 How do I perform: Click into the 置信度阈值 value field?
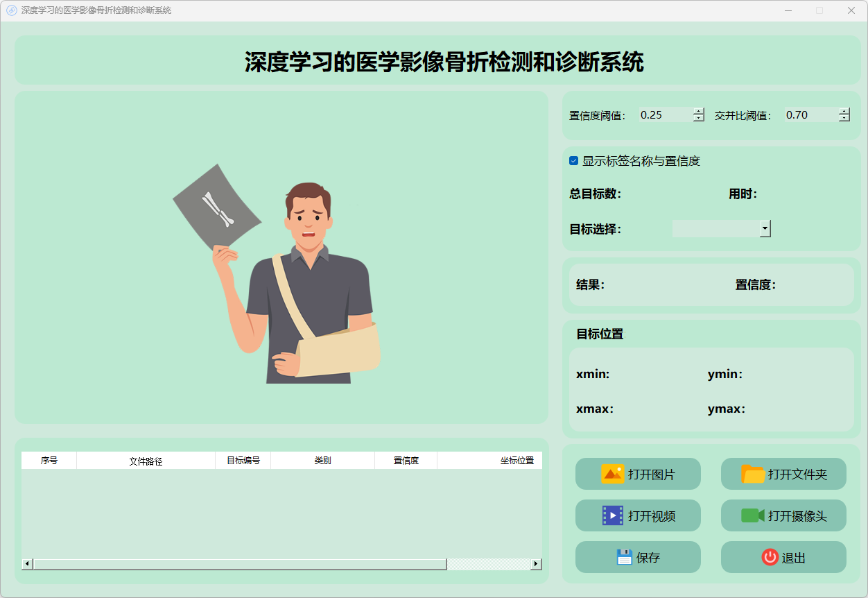[664, 115]
